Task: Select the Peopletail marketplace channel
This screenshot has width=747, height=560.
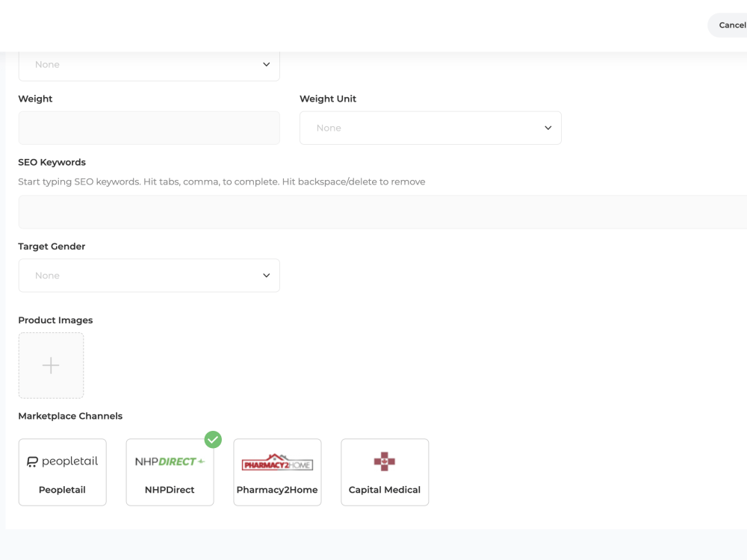Action: pyautogui.click(x=63, y=473)
